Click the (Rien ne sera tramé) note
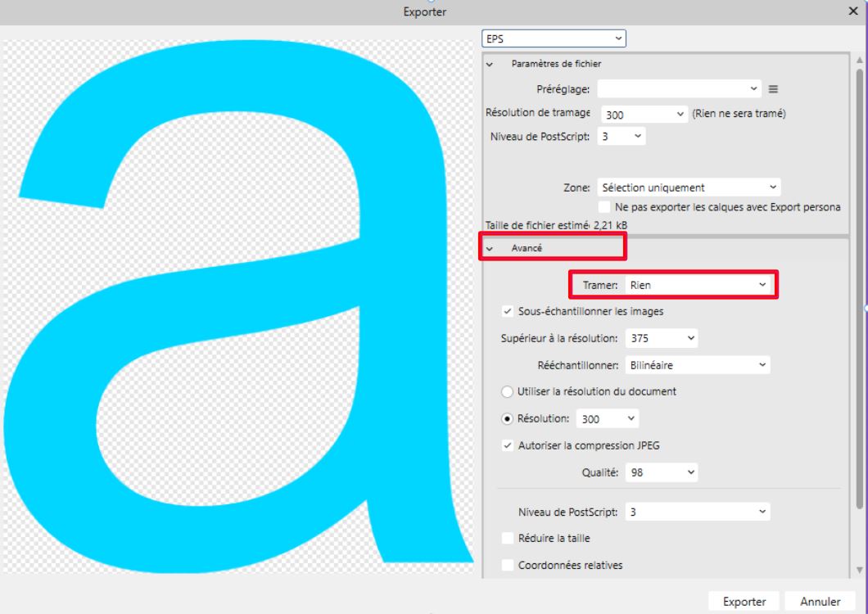 point(739,114)
